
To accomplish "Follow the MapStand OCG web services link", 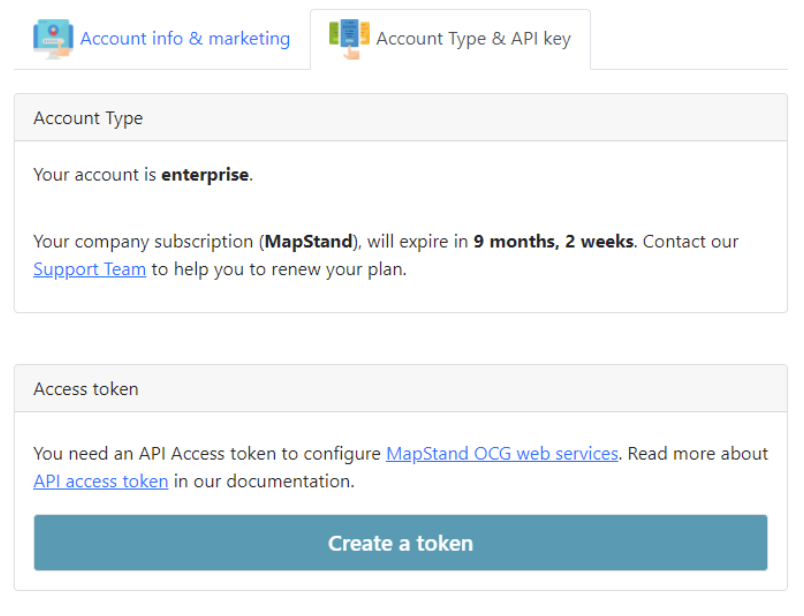I will click(x=502, y=453).
